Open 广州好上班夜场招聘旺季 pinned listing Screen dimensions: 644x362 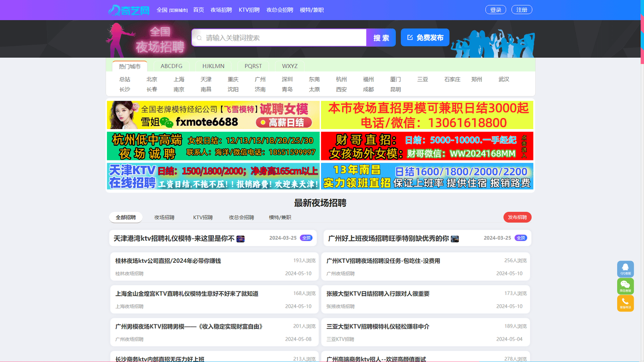(388, 239)
